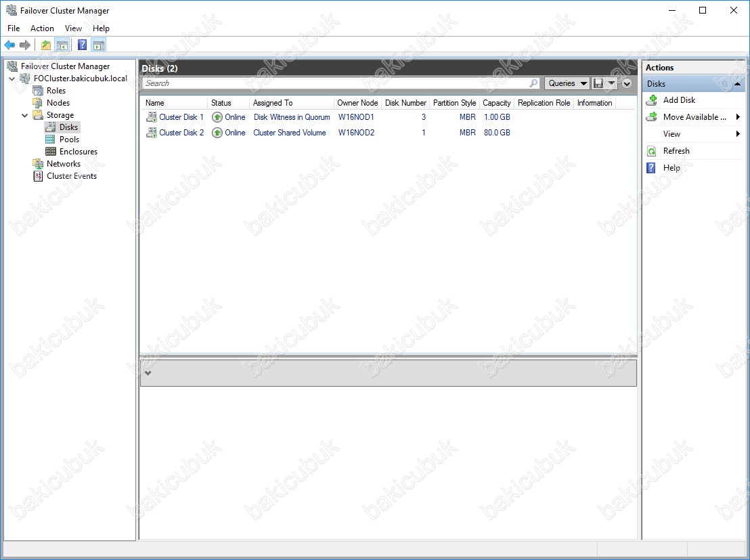Click the Cluster Events icon
Screen dimensions: 750x560
[x=38, y=175]
